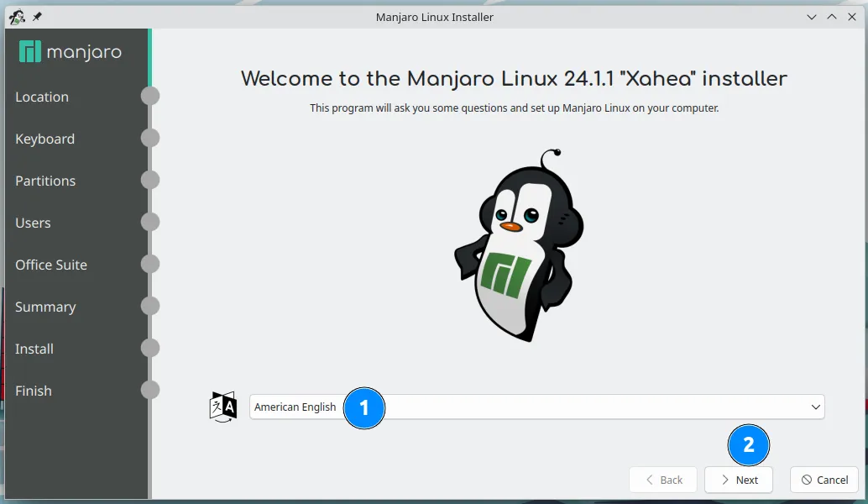
Task: Select the Office Suite step in the sidebar
Action: (x=51, y=265)
